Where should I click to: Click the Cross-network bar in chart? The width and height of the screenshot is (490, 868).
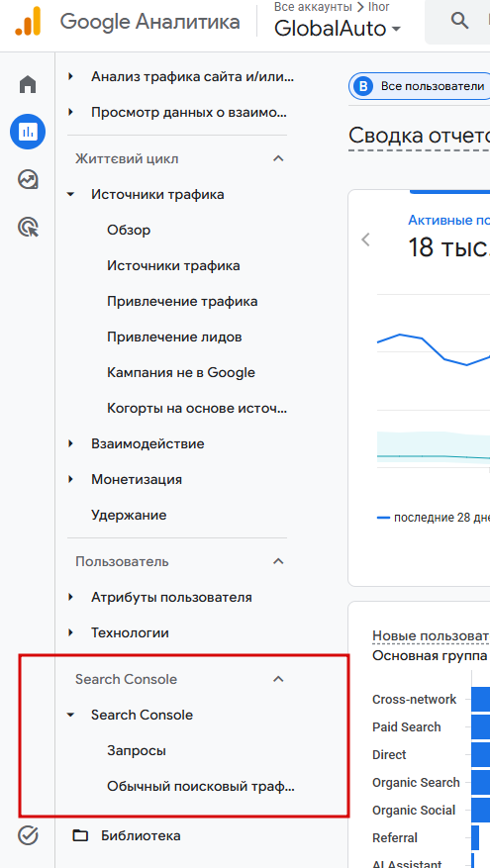click(480, 699)
